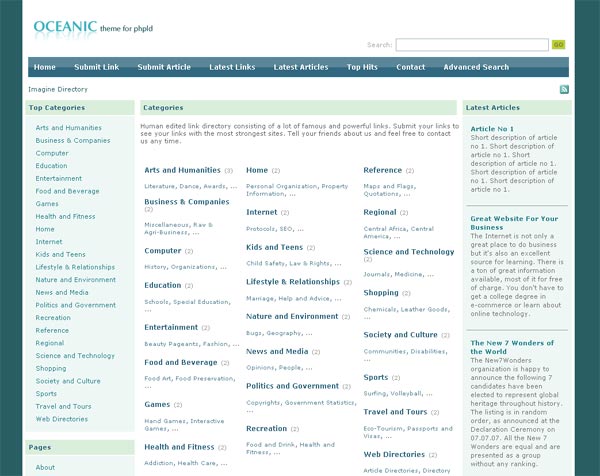Screen dimensions: 600x476
Task: Open Top Hits in navigation bar
Action: pyautogui.click(x=362, y=67)
